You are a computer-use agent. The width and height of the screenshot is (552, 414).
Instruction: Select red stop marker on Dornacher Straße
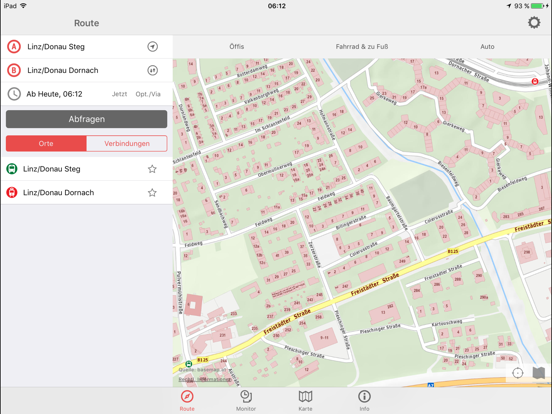click(535, 82)
